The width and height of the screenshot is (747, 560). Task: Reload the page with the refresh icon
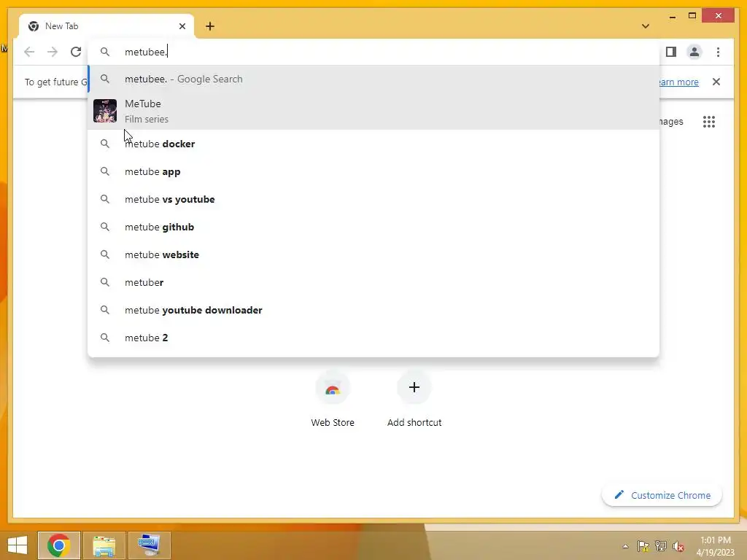pyautogui.click(x=76, y=52)
